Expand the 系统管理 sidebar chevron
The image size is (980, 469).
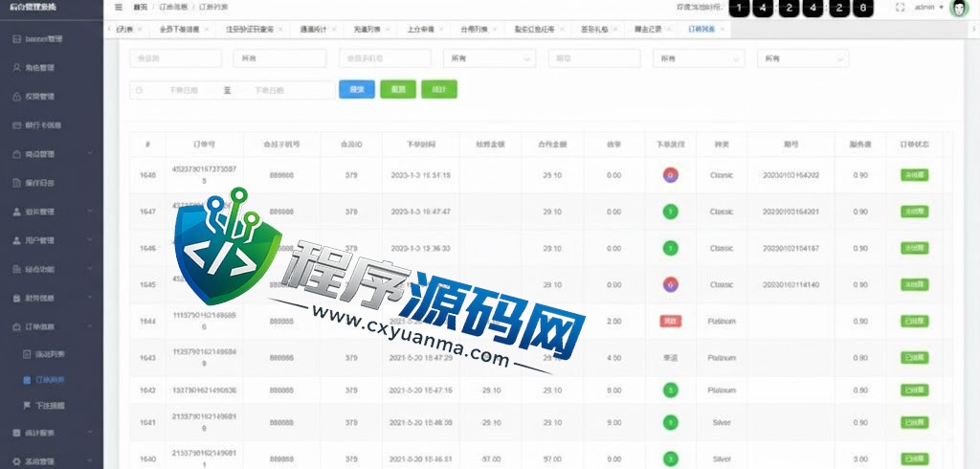89,461
